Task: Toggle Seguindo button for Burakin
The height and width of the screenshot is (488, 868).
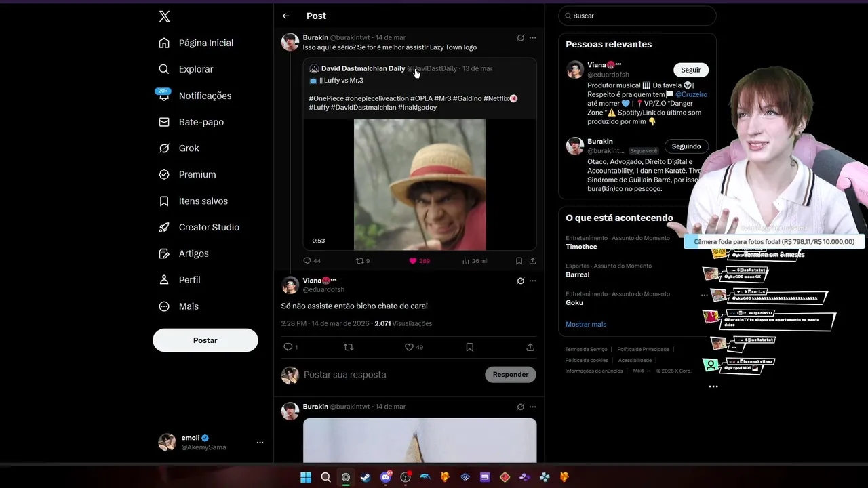Action: point(686,146)
